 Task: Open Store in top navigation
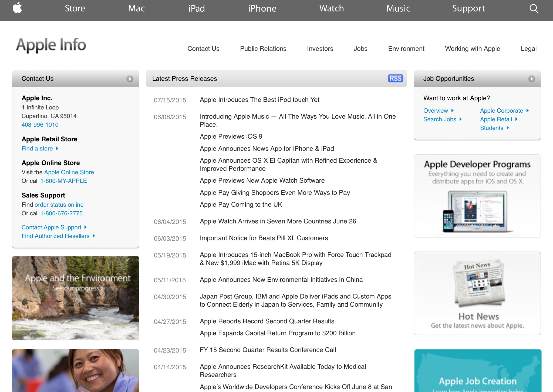tap(75, 8)
